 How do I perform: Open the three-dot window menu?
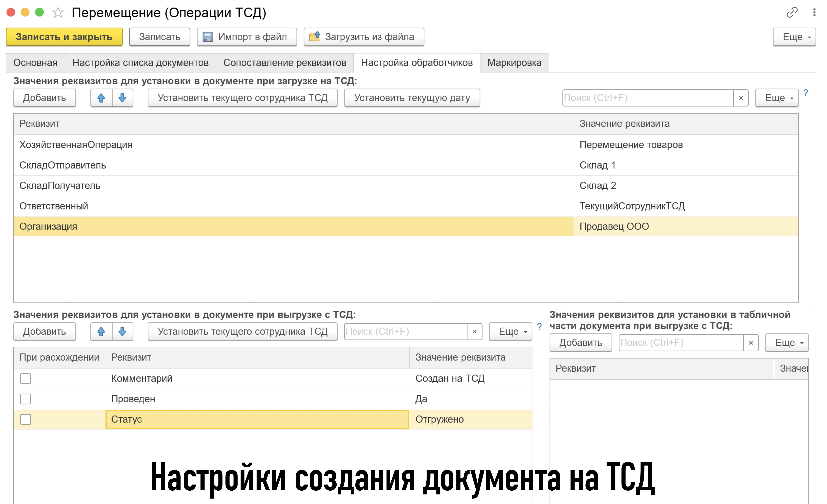(x=814, y=12)
